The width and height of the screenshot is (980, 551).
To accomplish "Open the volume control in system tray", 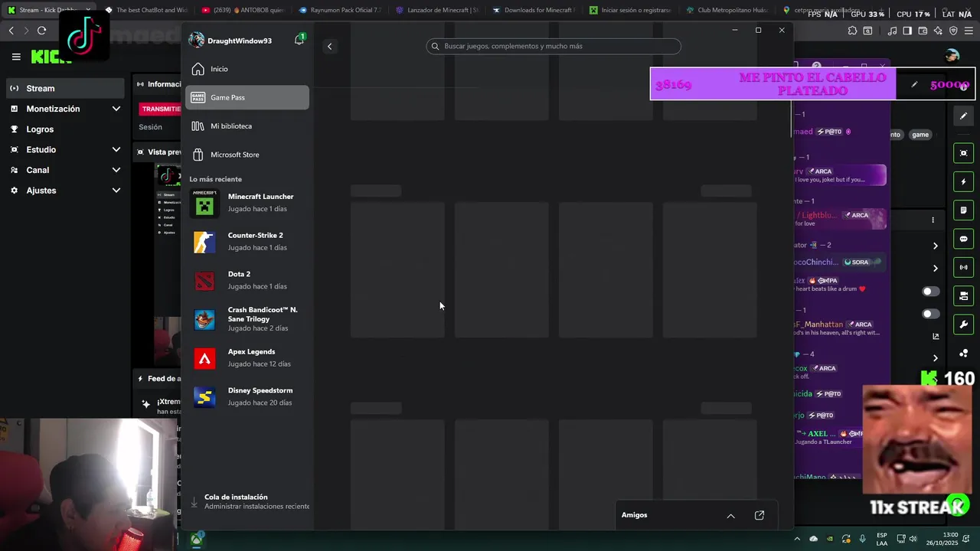I will [915, 540].
